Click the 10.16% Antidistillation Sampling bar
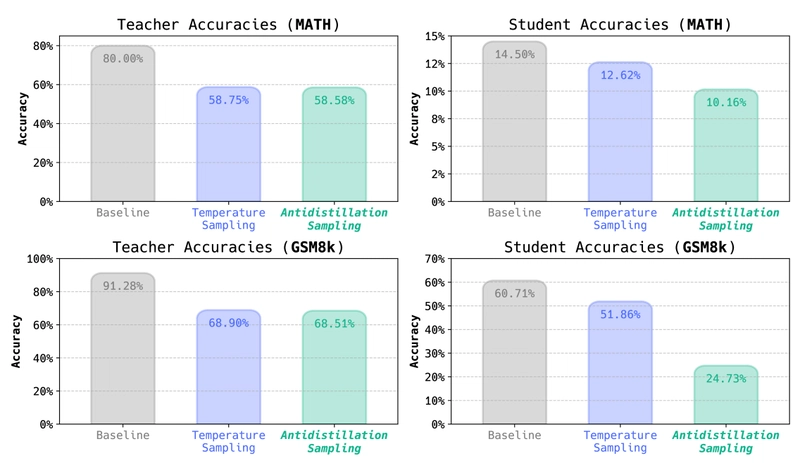Viewport: 800px width, 463px height. tap(726, 145)
